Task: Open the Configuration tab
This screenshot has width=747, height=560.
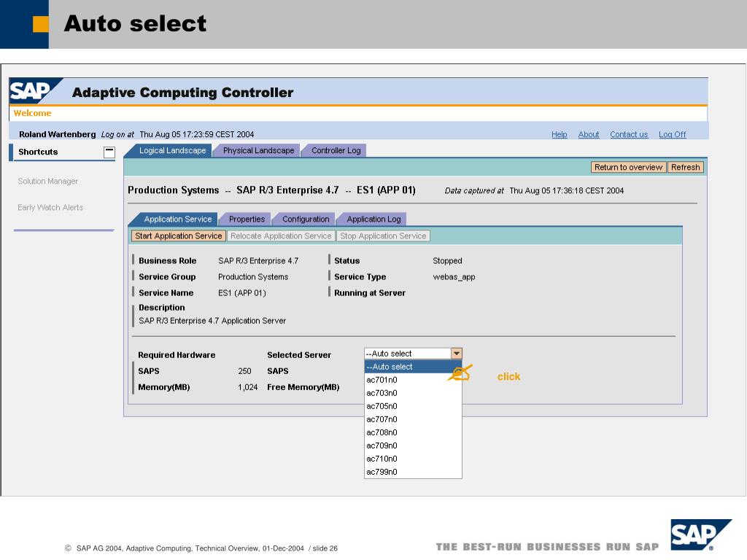Action: (306, 219)
